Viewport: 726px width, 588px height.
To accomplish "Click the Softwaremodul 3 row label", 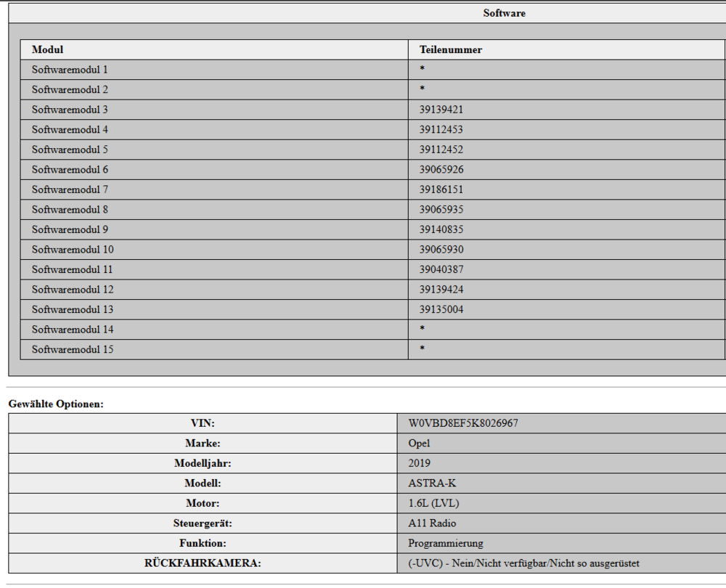I will pos(70,110).
